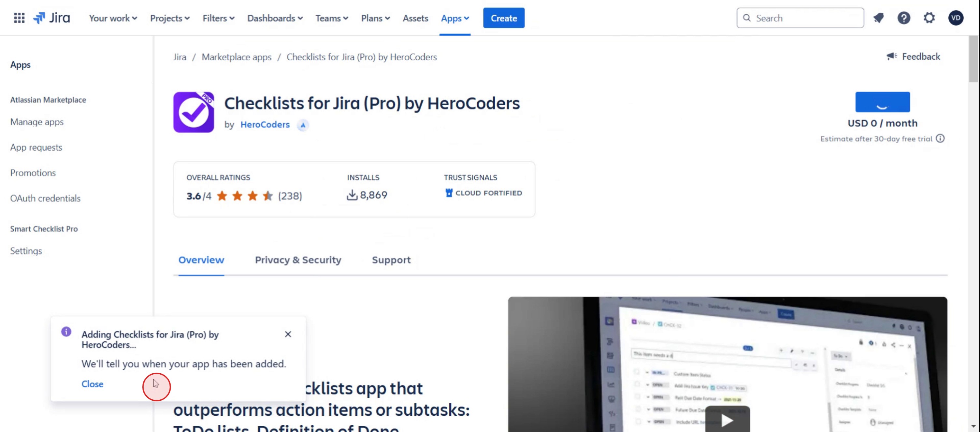Dismiss the notification with X icon
This screenshot has width=980, height=432.
(288, 334)
